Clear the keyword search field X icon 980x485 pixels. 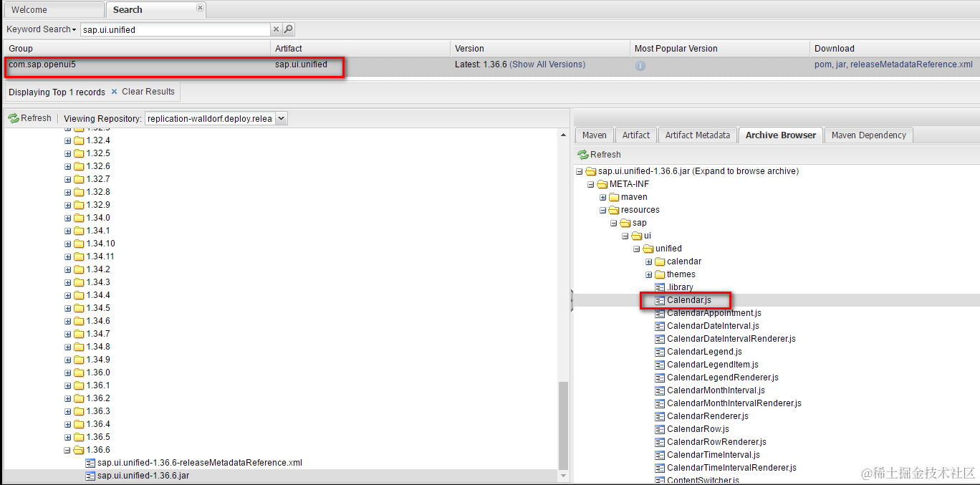coord(277,29)
